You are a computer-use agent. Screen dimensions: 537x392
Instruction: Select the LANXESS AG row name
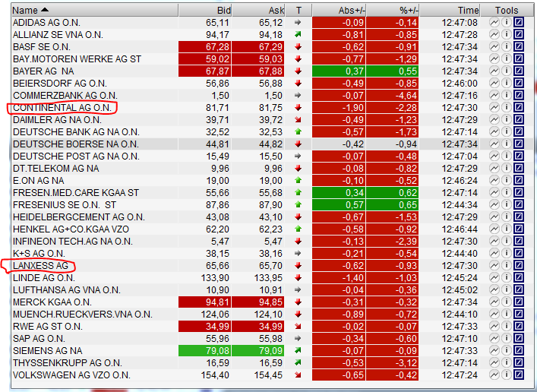coord(40,266)
